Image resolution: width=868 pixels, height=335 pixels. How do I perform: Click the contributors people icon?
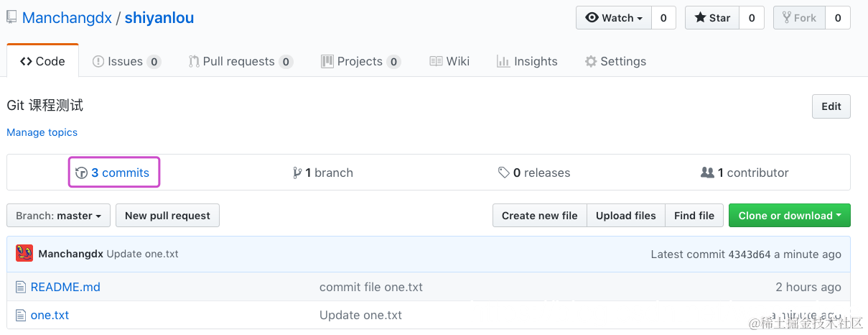coord(707,173)
